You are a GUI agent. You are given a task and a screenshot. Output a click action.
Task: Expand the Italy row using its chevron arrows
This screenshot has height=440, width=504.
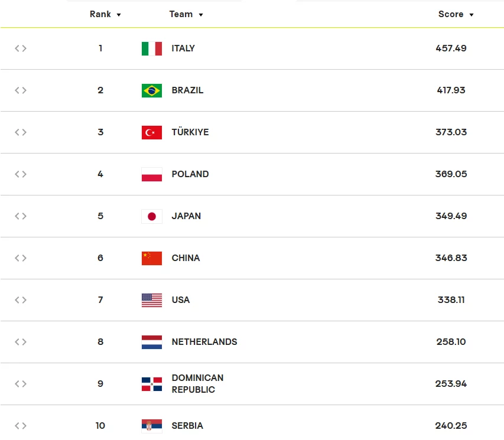click(x=21, y=48)
